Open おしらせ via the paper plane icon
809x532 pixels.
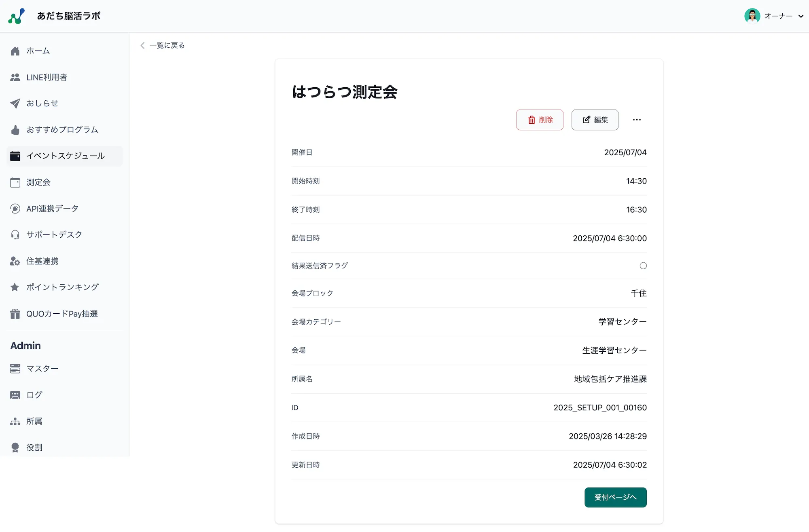15,103
